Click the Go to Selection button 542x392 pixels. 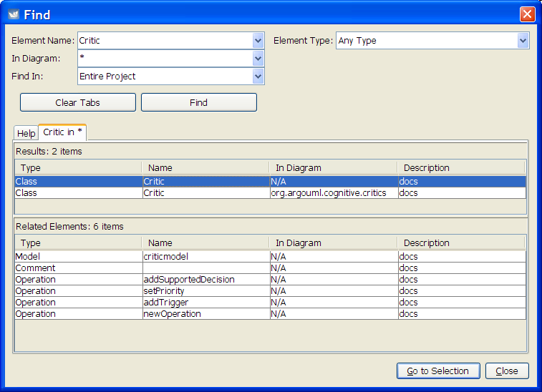(437, 371)
